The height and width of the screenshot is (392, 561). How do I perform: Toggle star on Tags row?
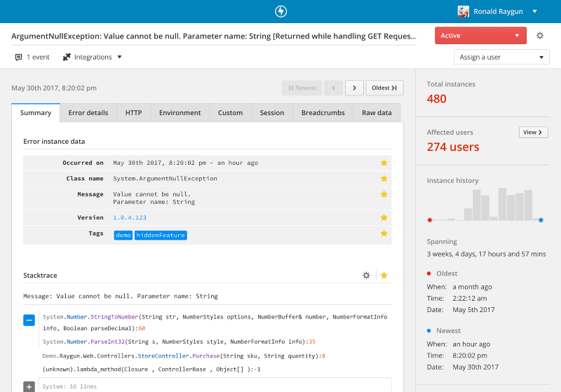coord(384,234)
